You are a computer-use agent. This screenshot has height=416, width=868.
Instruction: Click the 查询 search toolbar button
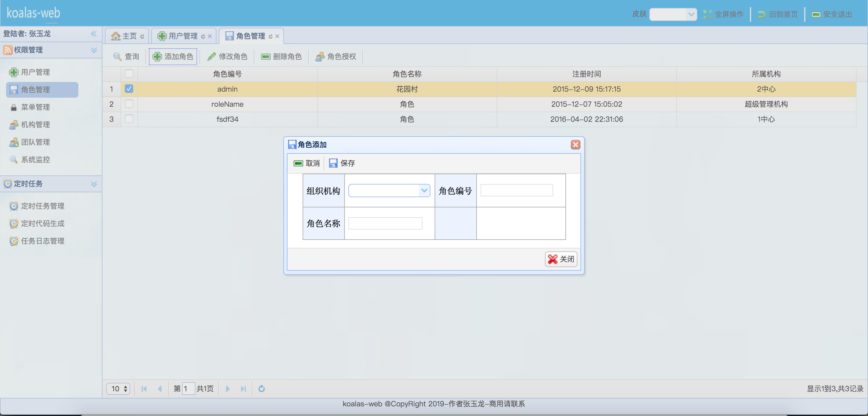click(126, 56)
